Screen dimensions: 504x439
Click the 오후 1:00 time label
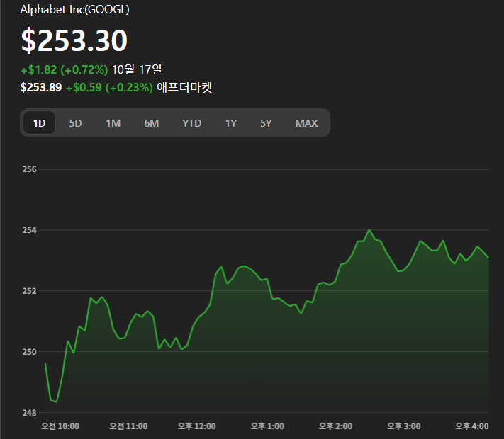(267, 426)
